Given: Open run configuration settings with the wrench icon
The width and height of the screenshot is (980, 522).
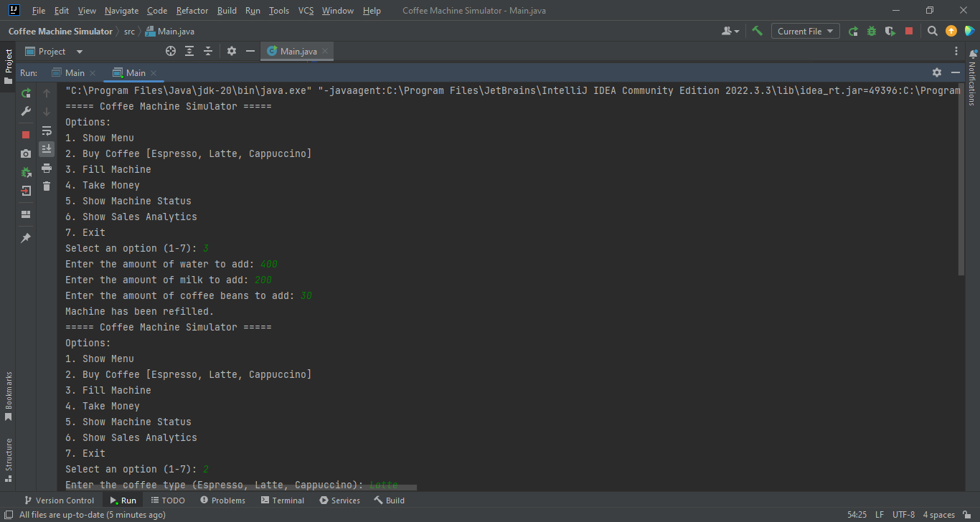Looking at the screenshot, I should [25, 111].
